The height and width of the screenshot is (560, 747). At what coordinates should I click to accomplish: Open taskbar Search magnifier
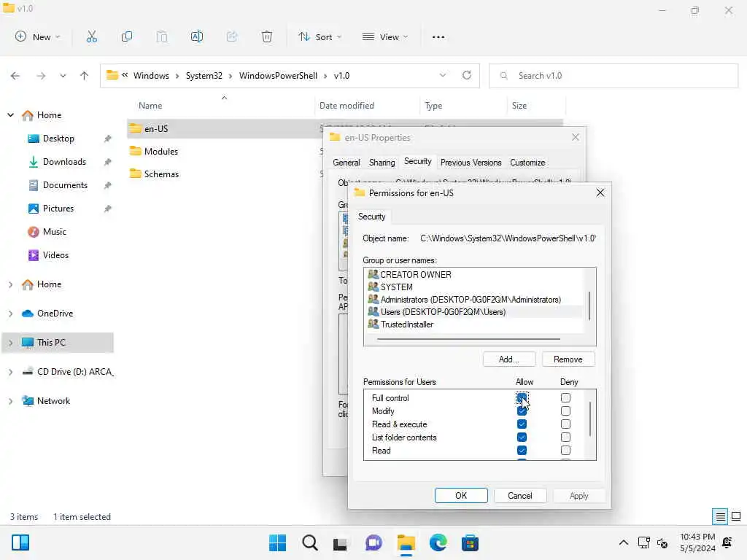click(309, 542)
